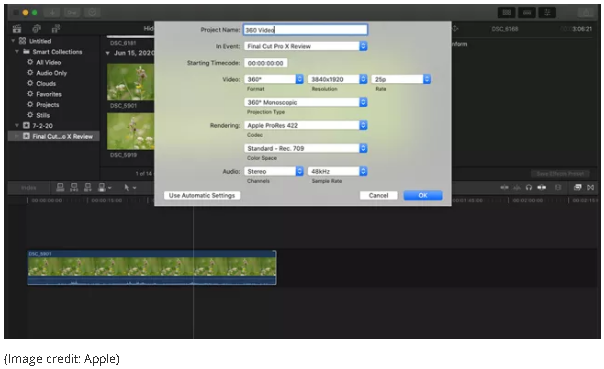Click the Project Name text field
Viewport: 604px width, 369px height.
tap(305, 30)
